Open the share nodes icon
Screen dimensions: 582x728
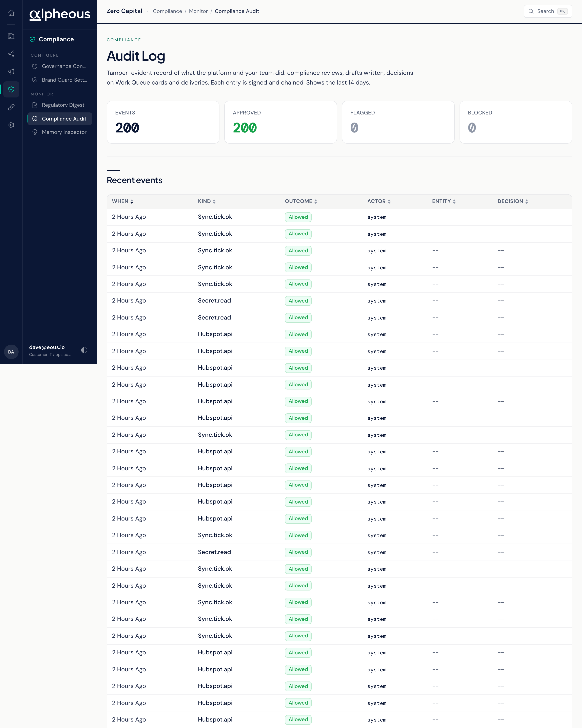pos(11,54)
